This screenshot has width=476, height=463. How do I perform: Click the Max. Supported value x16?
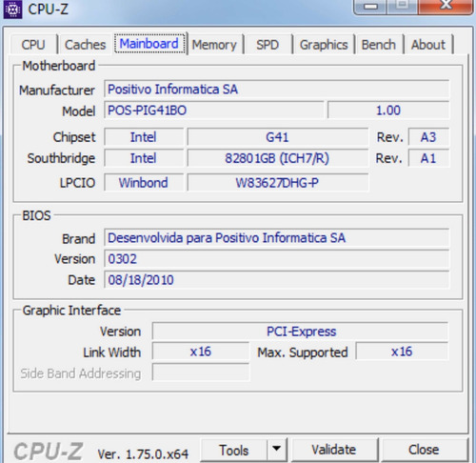pyautogui.click(x=402, y=352)
